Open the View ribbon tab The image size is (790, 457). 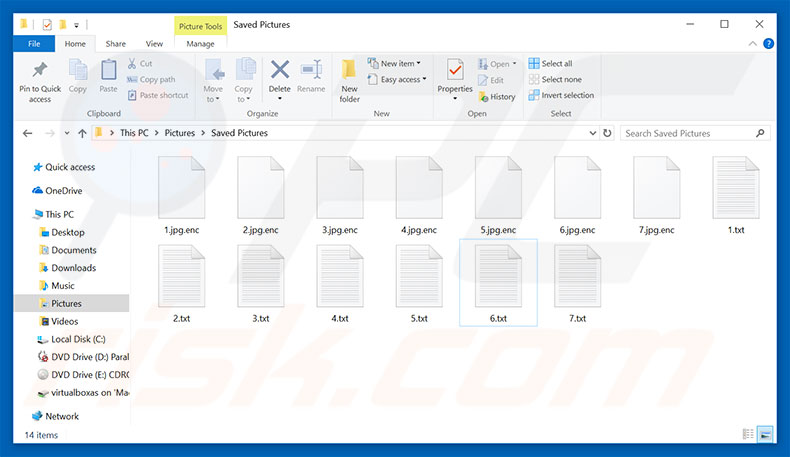154,44
